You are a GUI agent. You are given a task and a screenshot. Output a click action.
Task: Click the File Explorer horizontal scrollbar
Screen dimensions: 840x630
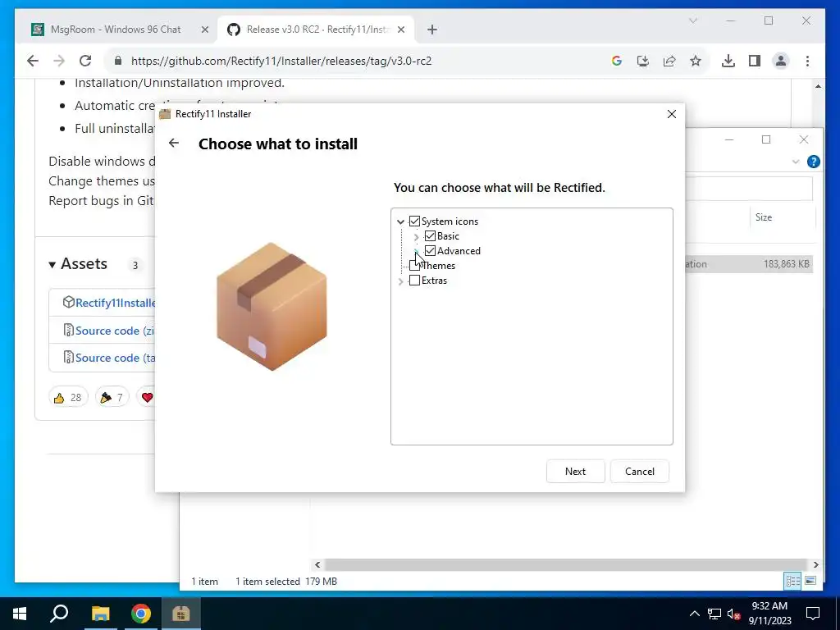click(566, 564)
